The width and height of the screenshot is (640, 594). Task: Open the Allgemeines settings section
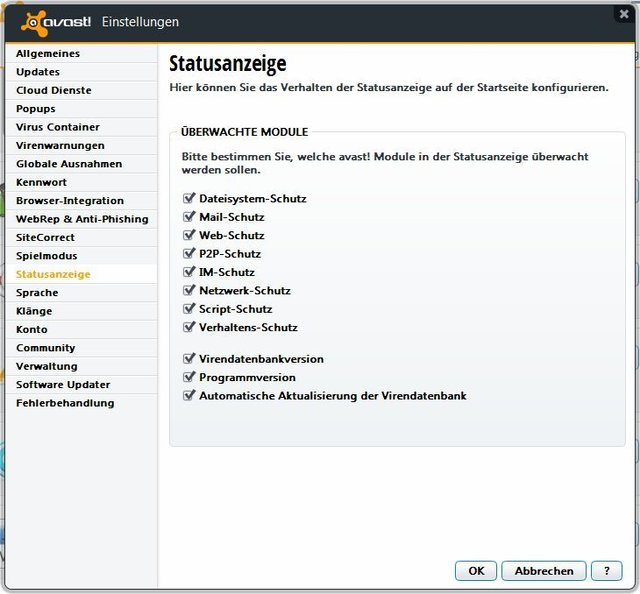[81, 53]
